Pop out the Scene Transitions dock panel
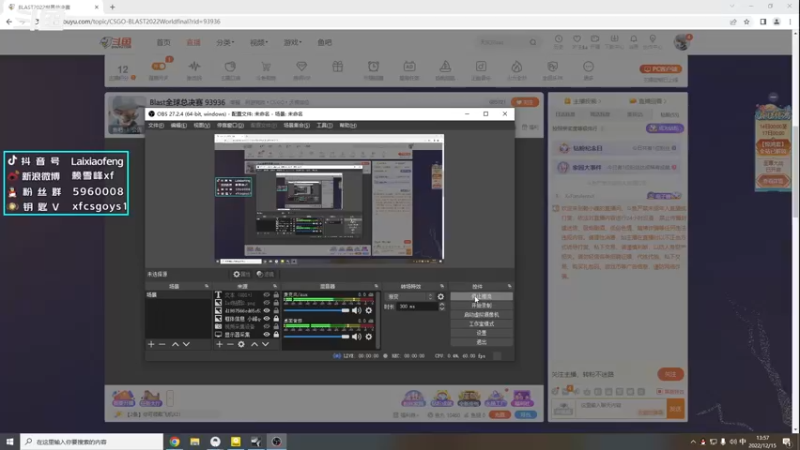Viewport: 800px width, 450px height. click(x=442, y=286)
